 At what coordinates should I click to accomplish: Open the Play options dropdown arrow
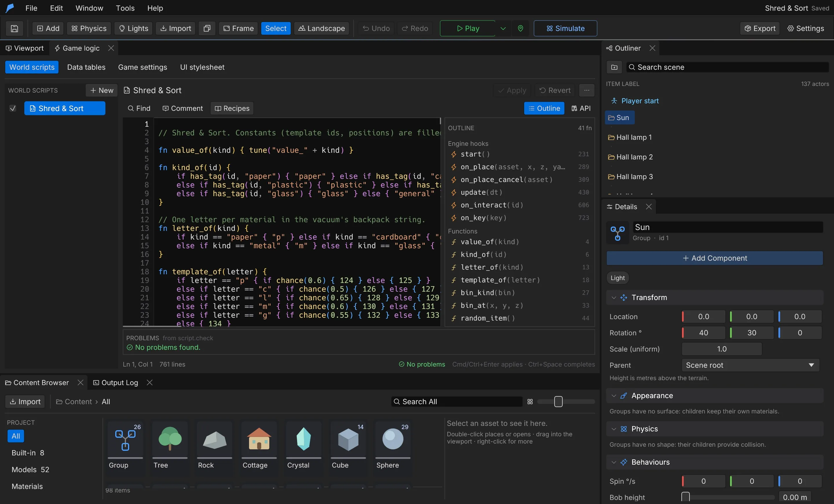pos(503,28)
